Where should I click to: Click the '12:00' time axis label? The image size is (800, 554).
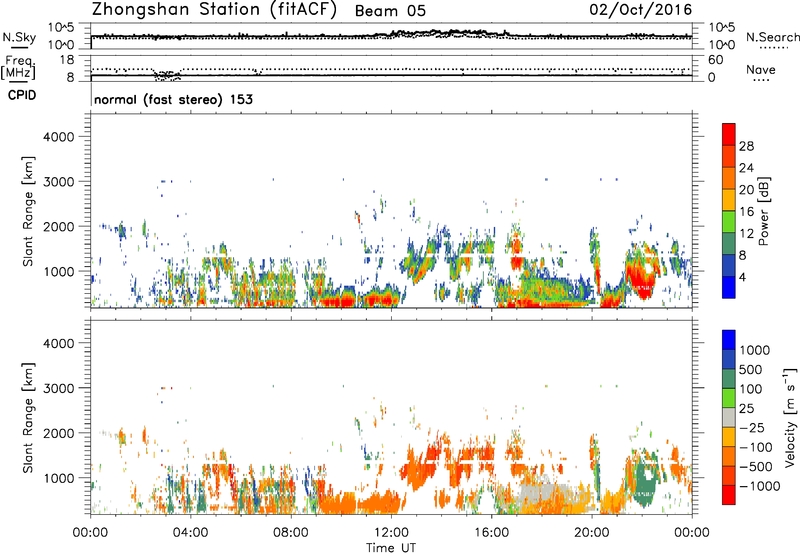(x=391, y=533)
